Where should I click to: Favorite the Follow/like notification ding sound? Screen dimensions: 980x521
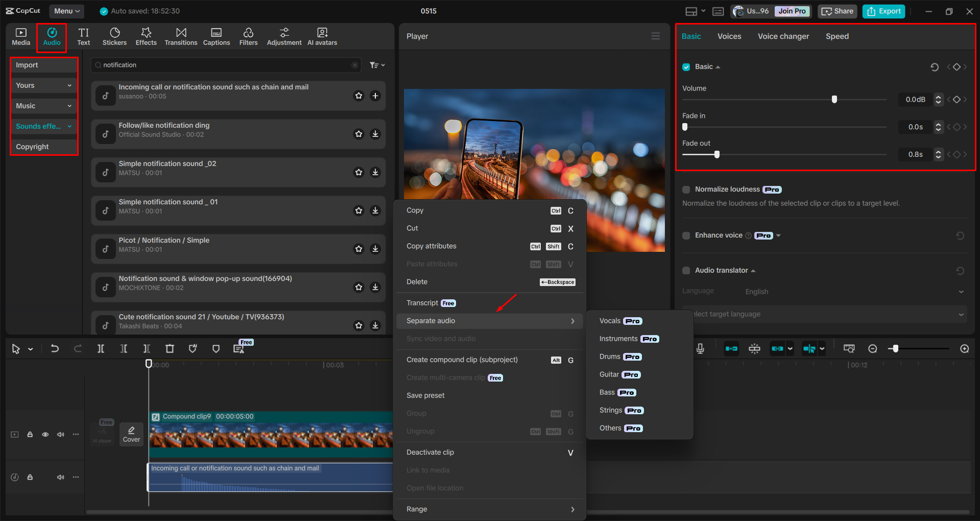click(x=358, y=134)
